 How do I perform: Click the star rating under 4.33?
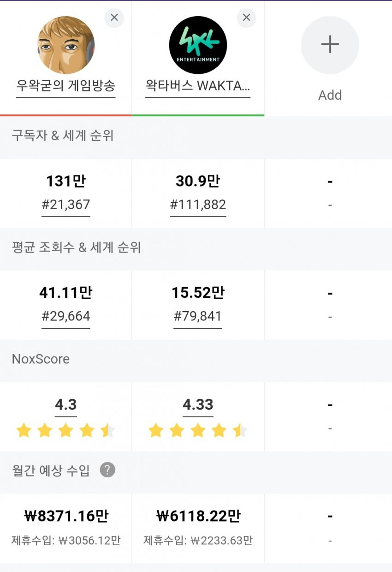[x=198, y=431]
